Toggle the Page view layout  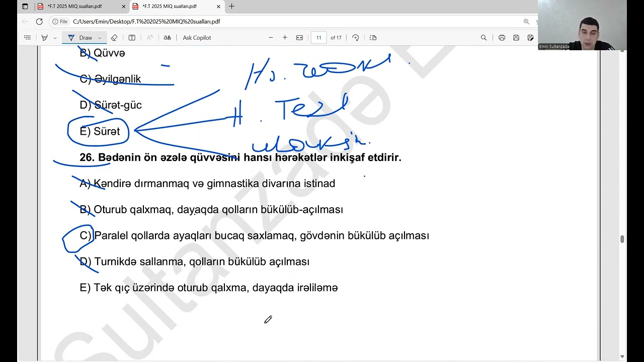click(373, 38)
